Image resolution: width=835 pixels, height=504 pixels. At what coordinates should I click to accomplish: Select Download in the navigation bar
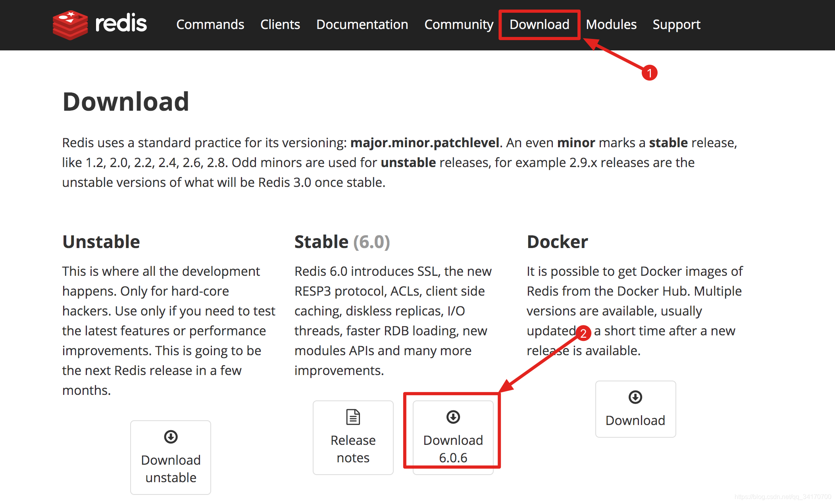click(x=540, y=25)
